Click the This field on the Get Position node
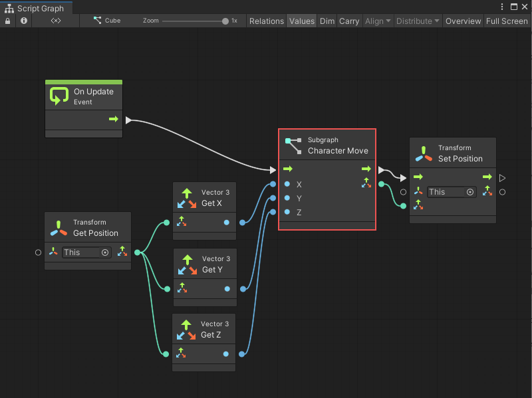This screenshot has height=398, width=532. [80, 252]
